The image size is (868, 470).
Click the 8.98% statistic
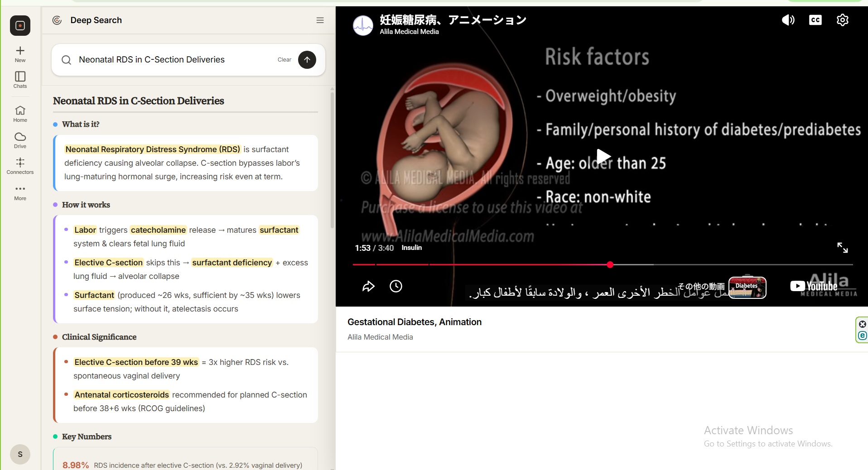[x=76, y=465]
